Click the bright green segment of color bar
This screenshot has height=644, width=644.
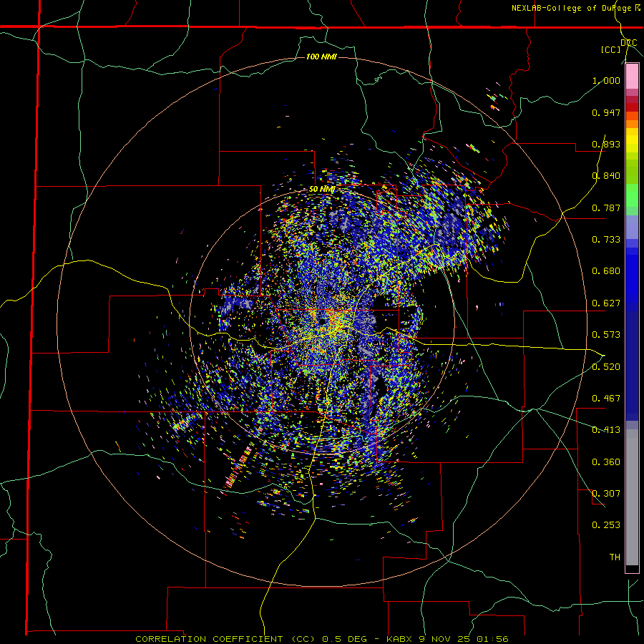tap(632, 195)
